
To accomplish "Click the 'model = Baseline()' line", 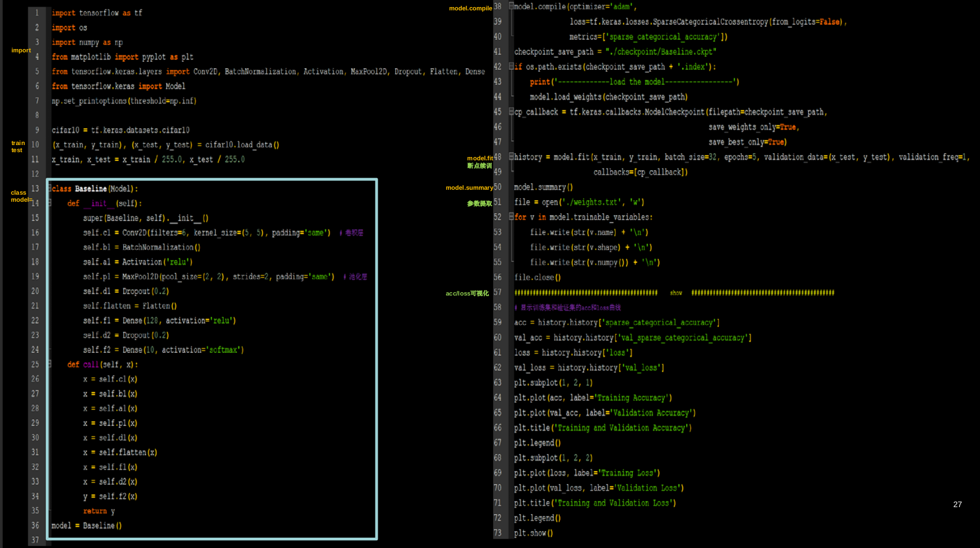I will pos(87,526).
